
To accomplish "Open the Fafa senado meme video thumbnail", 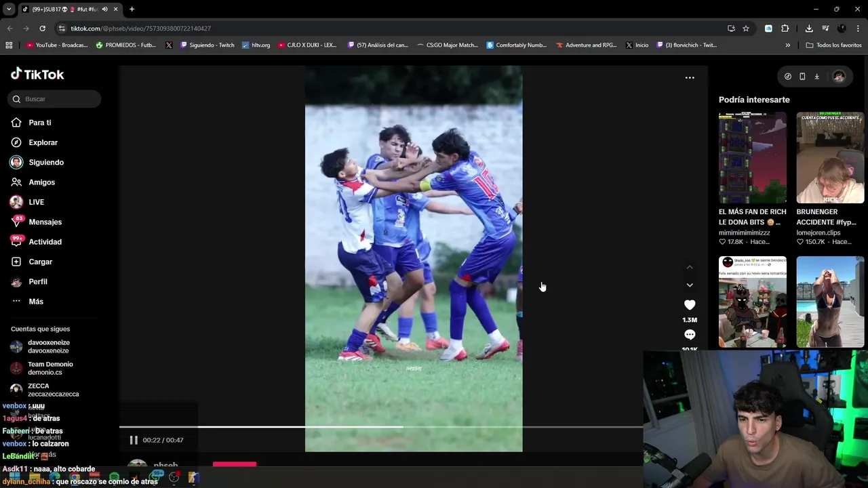I will (753, 302).
